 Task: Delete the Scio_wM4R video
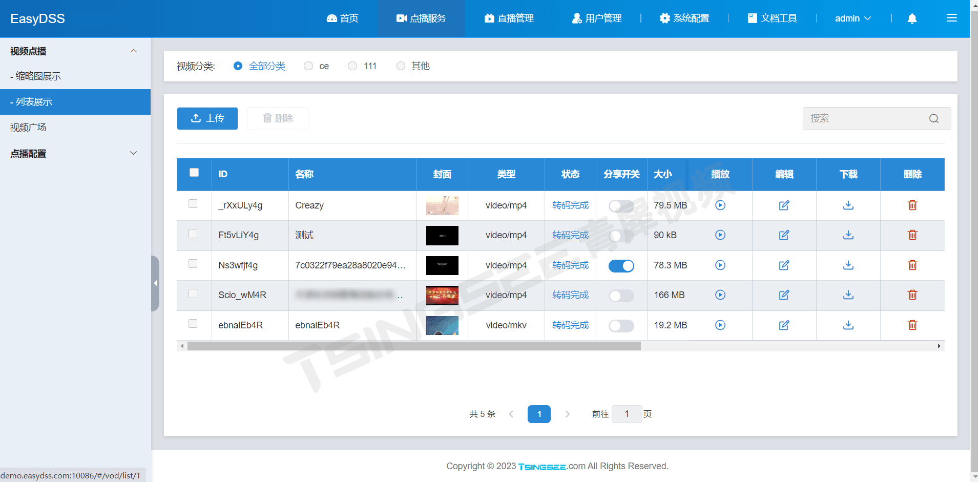912,295
